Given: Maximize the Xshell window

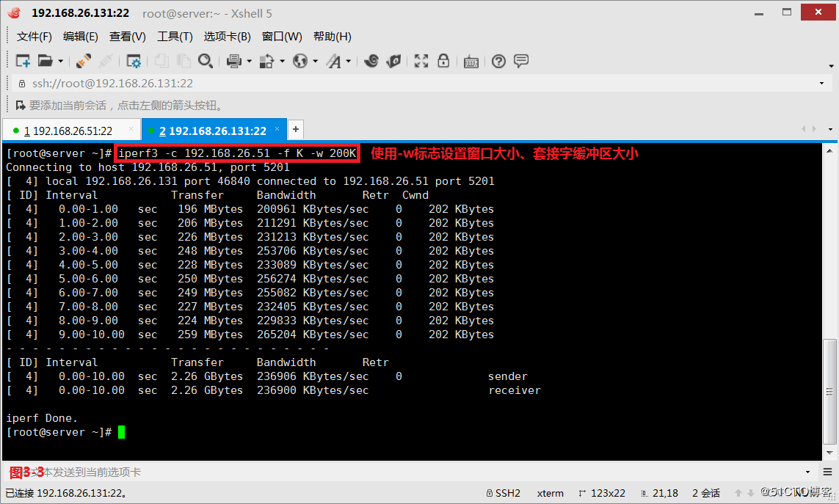Looking at the screenshot, I should click(x=787, y=12).
